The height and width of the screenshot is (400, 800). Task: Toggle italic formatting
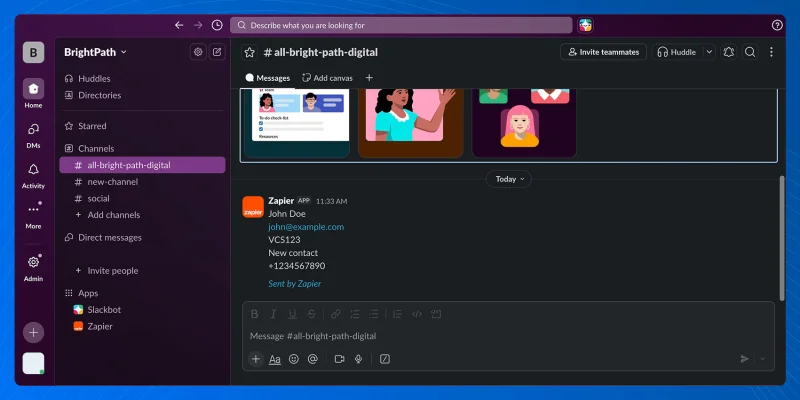point(273,314)
